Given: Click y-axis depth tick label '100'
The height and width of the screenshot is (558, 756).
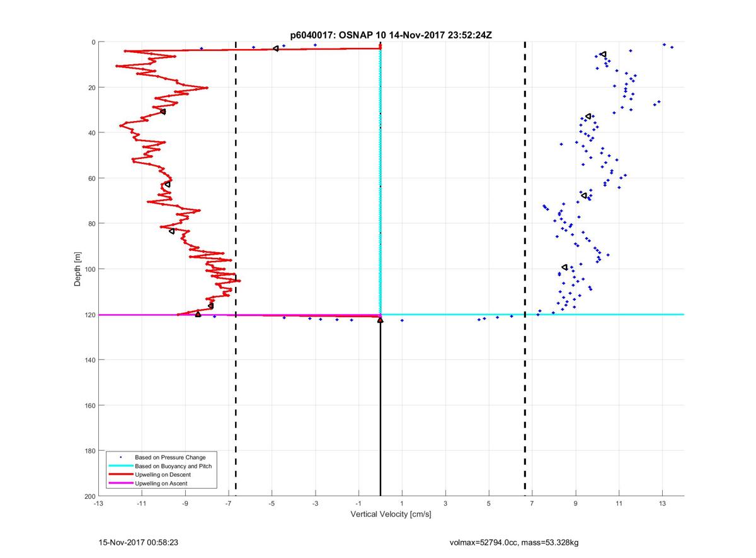Looking at the screenshot, I should (89, 269).
